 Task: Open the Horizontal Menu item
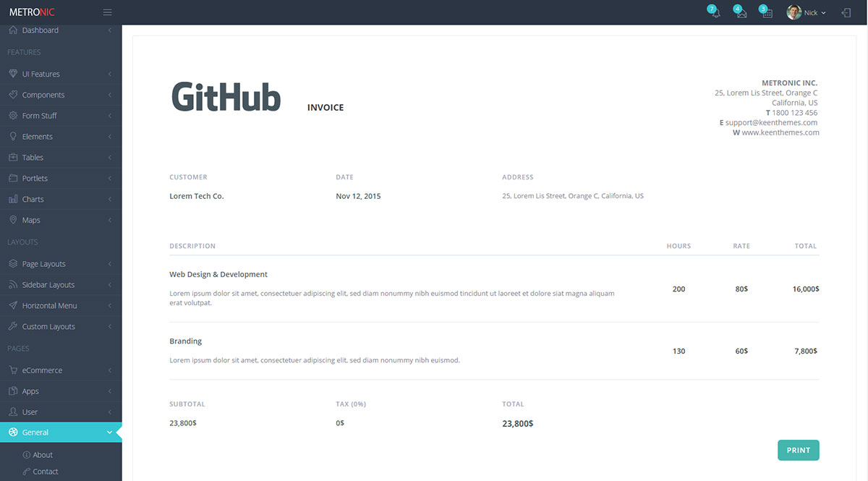(61, 305)
